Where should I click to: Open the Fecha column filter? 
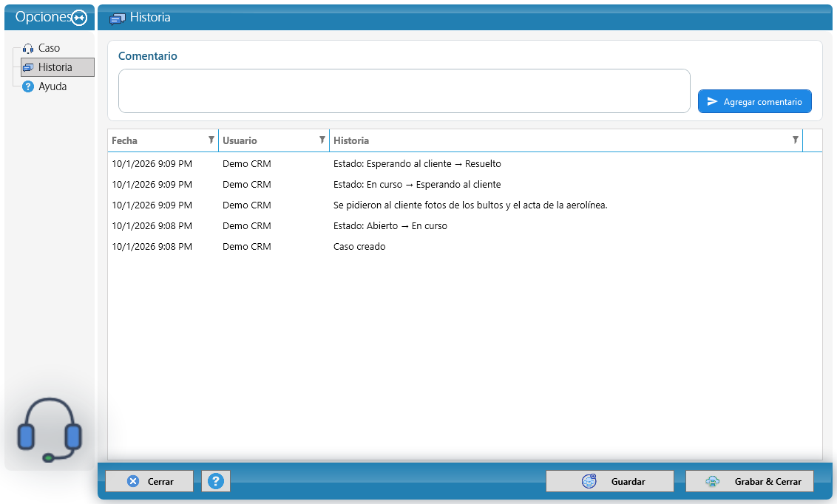click(211, 140)
